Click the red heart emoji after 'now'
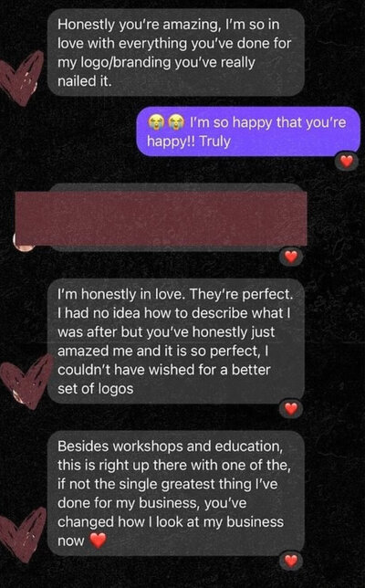Image resolution: width=365 pixels, height=588 pixels. pyautogui.click(x=99, y=541)
